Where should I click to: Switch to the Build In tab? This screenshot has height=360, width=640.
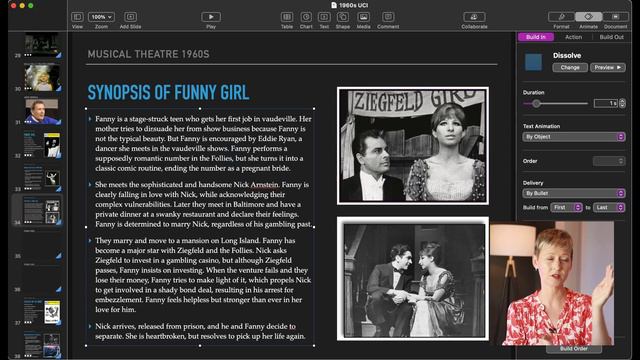point(536,37)
